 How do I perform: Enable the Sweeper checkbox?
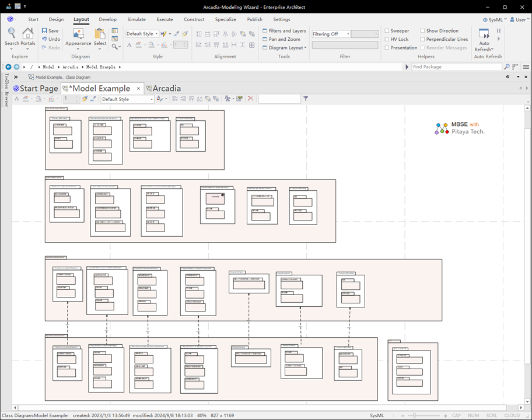(x=387, y=30)
